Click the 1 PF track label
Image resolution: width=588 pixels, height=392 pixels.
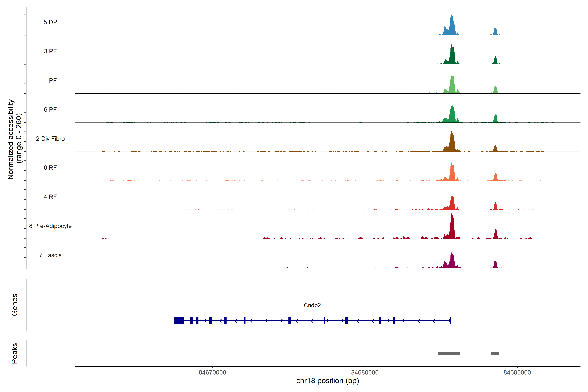tap(50, 81)
